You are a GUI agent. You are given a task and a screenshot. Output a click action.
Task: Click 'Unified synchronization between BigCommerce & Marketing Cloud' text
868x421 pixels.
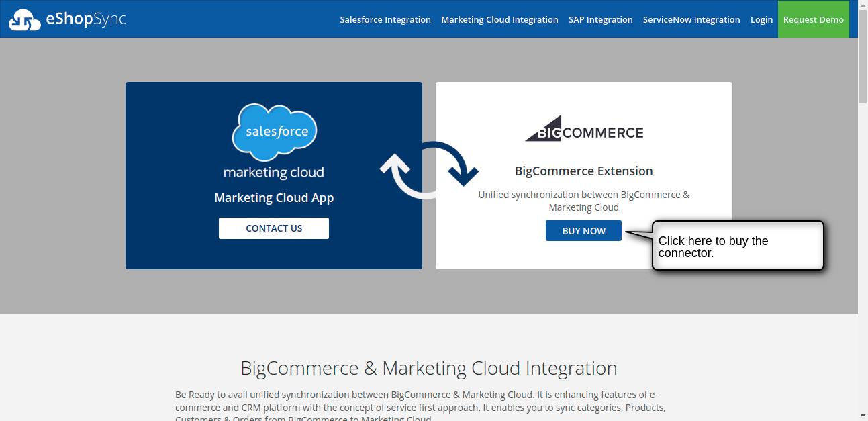pyautogui.click(x=584, y=201)
